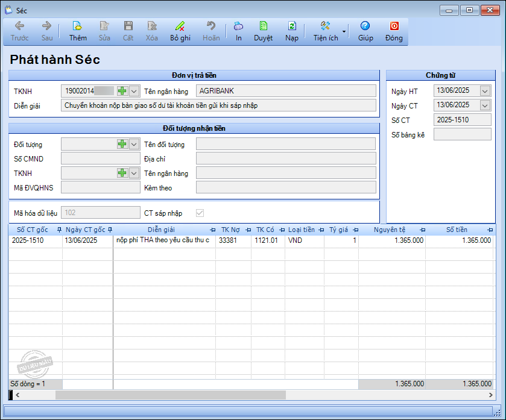Select the 13/06/2025 cell in the grid
Viewport: 506px width, 420px height.
pos(87,240)
